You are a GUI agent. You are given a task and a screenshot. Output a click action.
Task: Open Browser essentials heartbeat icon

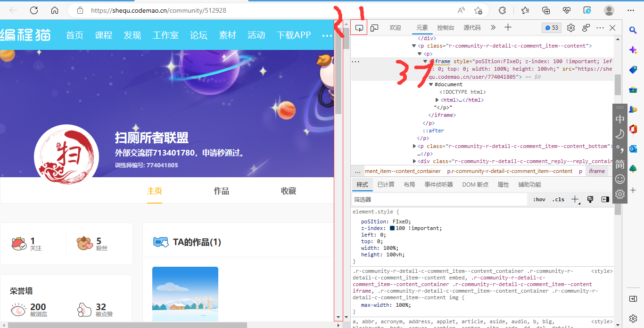567,10
